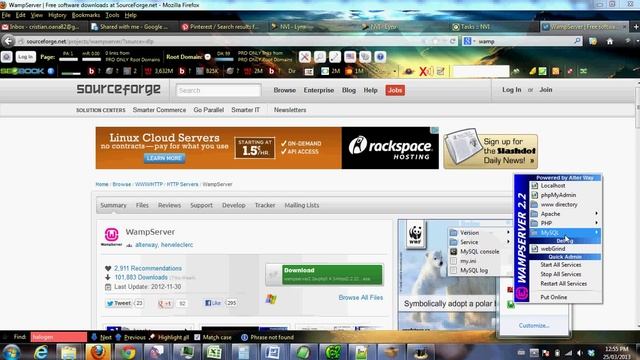Click the green Download button
This screenshot has height=360, width=640.
point(332,274)
